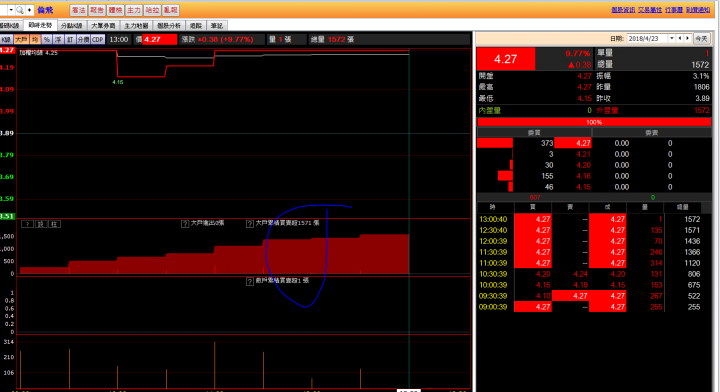Click the 柱 bar-chart box in big-holder panel
Image resolution: width=720 pixels, height=392 pixels.
[54, 224]
